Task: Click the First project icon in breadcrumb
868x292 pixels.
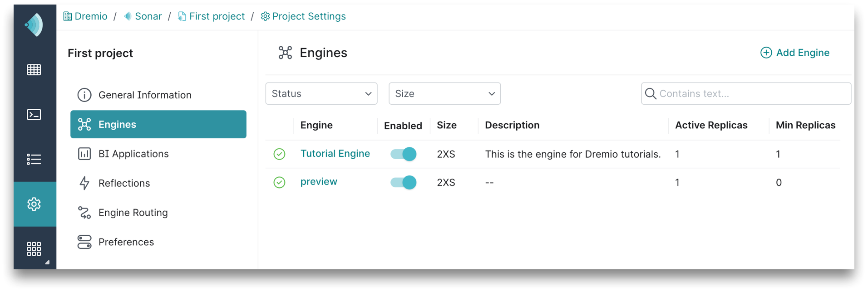Action: [x=182, y=16]
